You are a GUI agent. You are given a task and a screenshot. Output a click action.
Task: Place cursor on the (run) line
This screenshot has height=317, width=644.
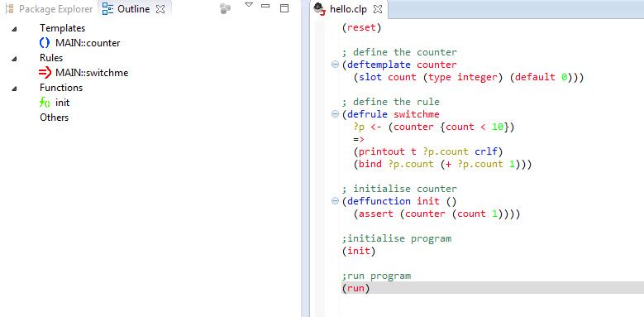(493, 288)
